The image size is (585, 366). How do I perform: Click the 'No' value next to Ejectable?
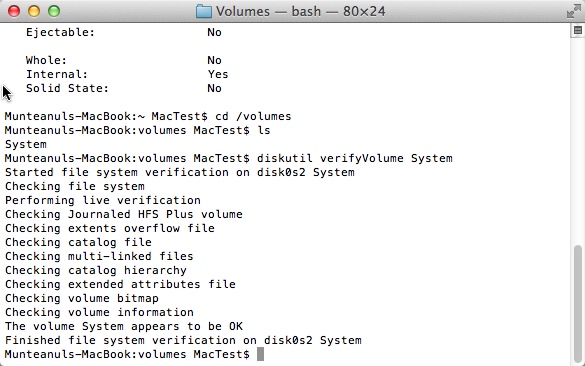tap(215, 32)
